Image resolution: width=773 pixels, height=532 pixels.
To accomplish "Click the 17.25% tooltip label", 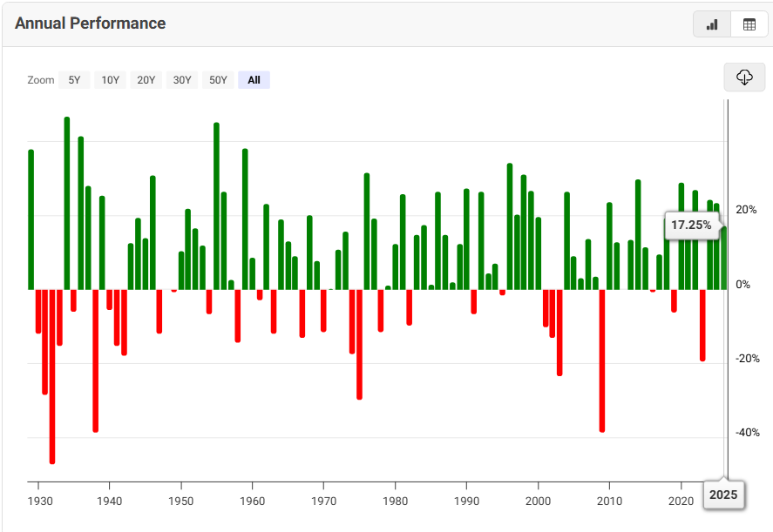I will pyautogui.click(x=691, y=226).
